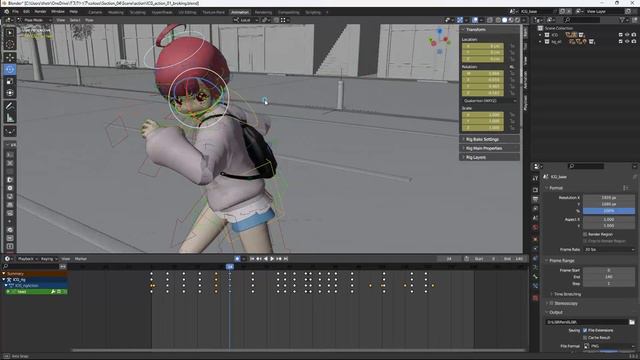Jump to the next keyframe
640x360 pixels.
click(279, 259)
